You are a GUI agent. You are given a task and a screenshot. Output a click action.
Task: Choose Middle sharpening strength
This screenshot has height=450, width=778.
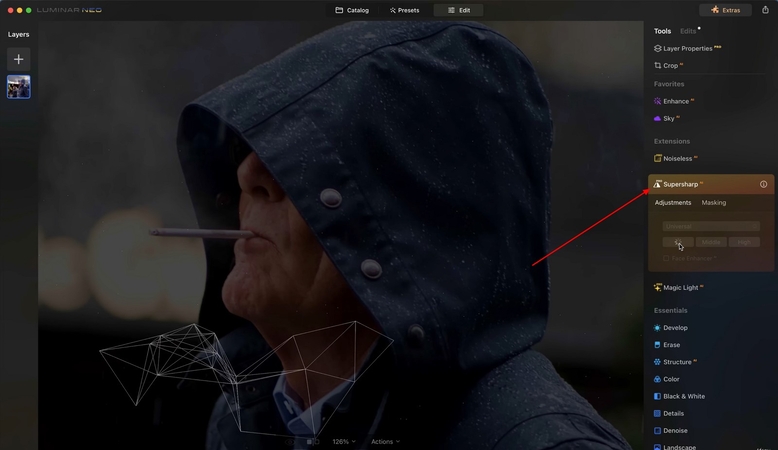[x=711, y=242]
